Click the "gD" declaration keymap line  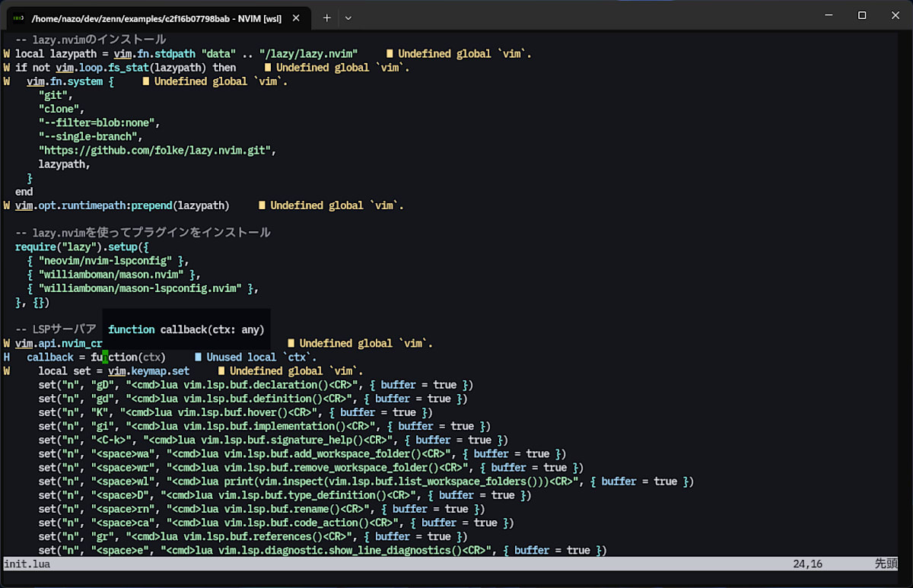pos(256,385)
